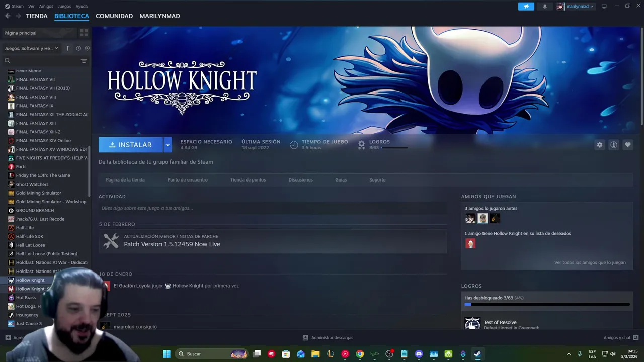Open Discord from the taskbar

pos(419,354)
